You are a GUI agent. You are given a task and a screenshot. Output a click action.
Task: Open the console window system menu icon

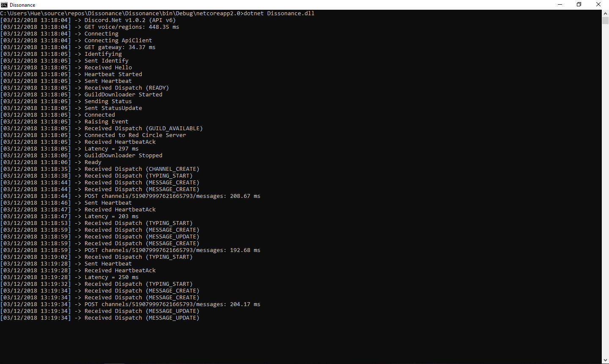click(4, 5)
